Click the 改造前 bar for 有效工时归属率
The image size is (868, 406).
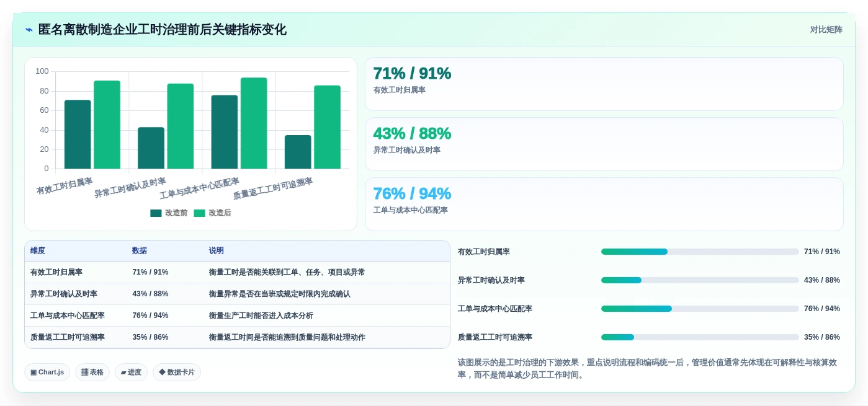[78, 135]
